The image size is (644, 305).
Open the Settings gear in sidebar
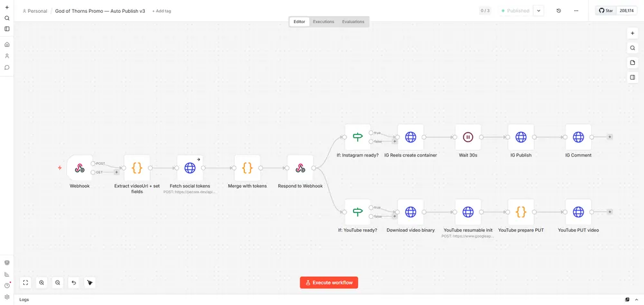tap(7, 297)
